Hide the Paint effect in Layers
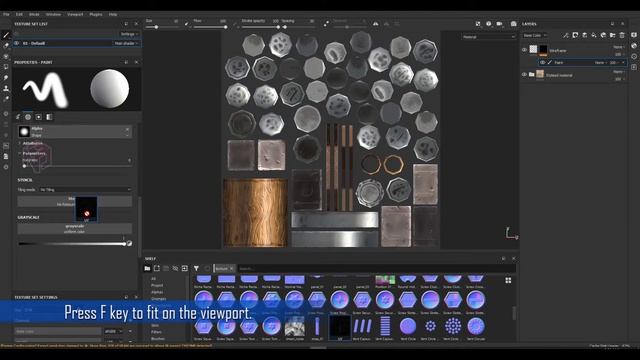This screenshot has width=640, height=360. coord(542,63)
